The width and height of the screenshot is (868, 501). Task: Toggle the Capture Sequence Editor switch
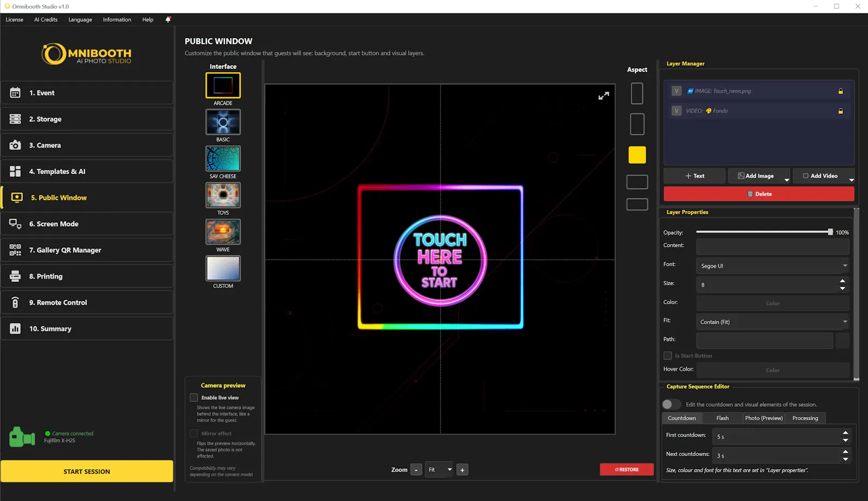pos(671,404)
